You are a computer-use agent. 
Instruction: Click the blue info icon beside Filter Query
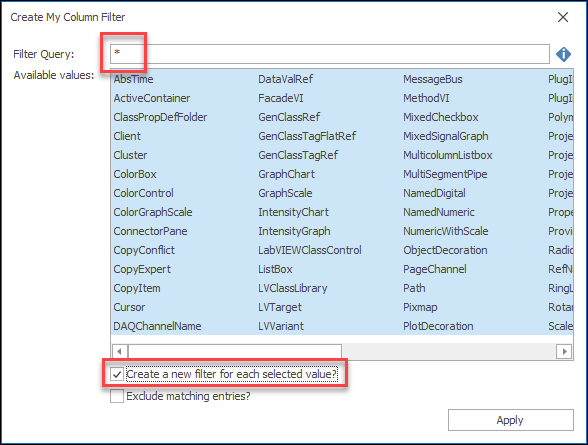(x=563, y=54)
